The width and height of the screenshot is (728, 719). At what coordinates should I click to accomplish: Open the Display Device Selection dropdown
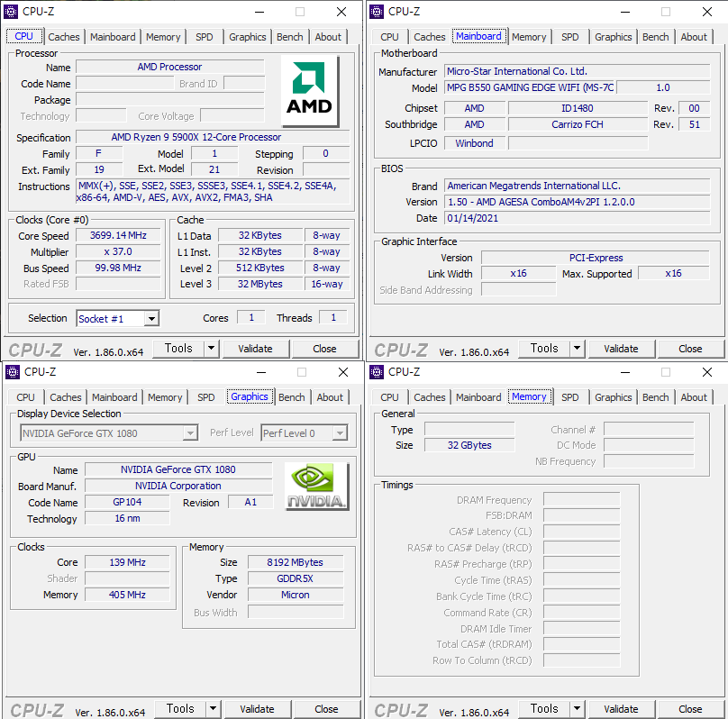[x=189, y=433]
